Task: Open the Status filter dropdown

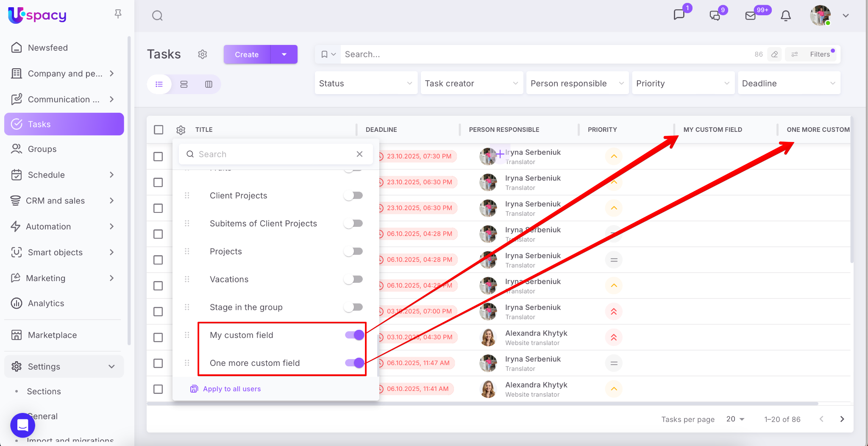Action: click(x=365, y=84)
